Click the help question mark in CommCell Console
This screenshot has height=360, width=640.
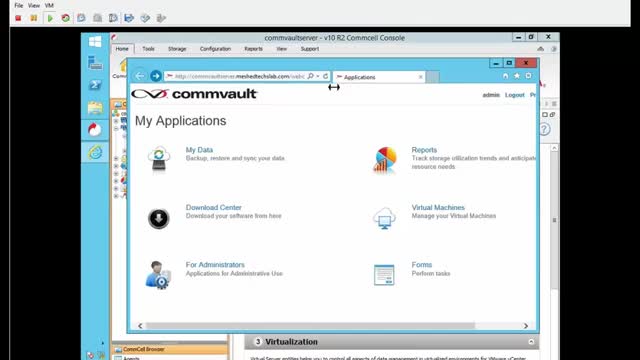pyautogui.click(x=544, y=129)
